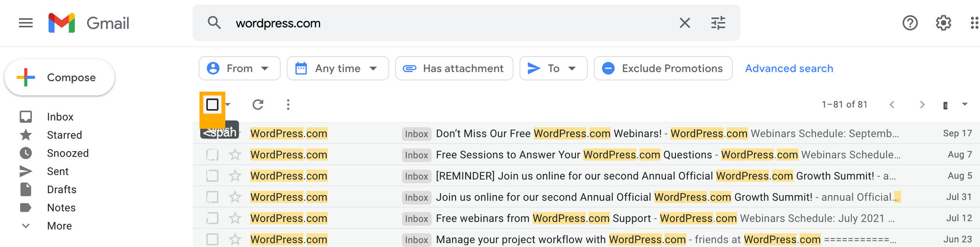The width and height of the screenshot is (980, 247).
Task: Go to the Starred folder
Action: tap(64, 135)
